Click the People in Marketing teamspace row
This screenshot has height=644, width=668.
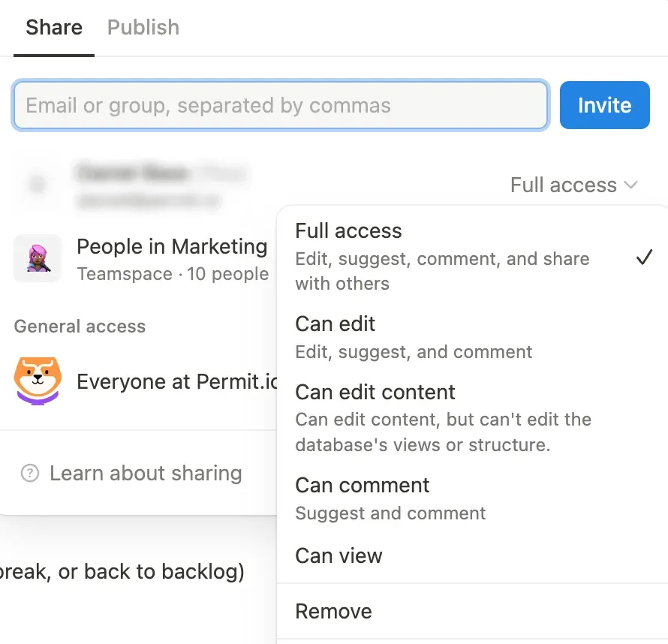coord(172,258)
